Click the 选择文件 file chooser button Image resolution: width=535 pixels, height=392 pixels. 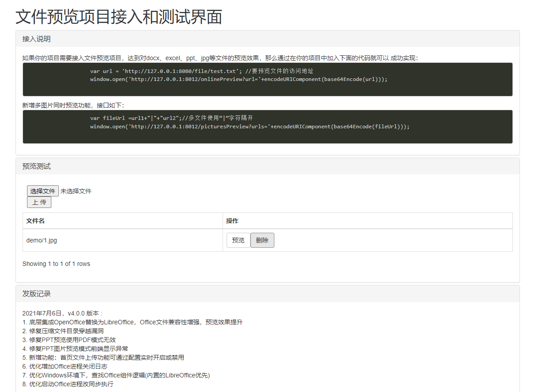pyautogui.click(x=43, y=191)
